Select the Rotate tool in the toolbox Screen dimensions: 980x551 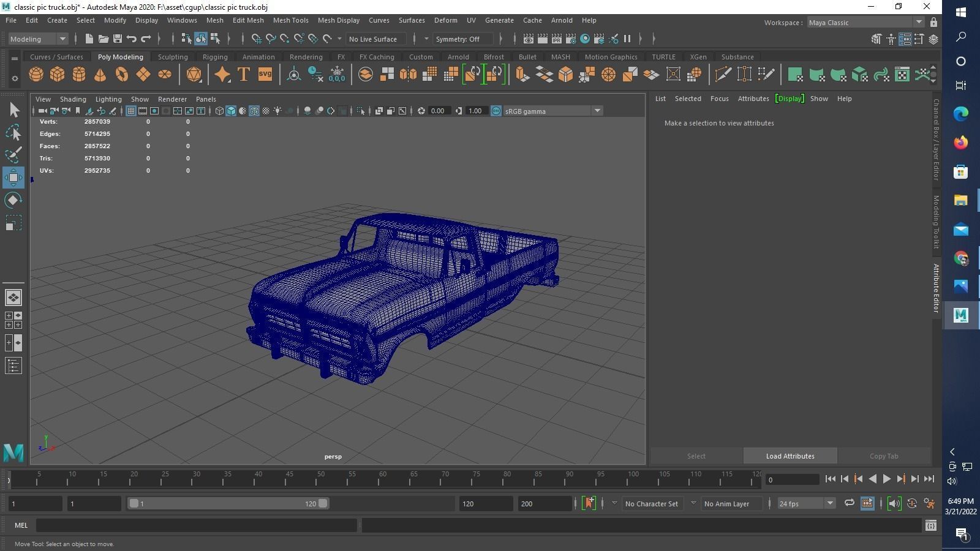[x=13, y=200]
